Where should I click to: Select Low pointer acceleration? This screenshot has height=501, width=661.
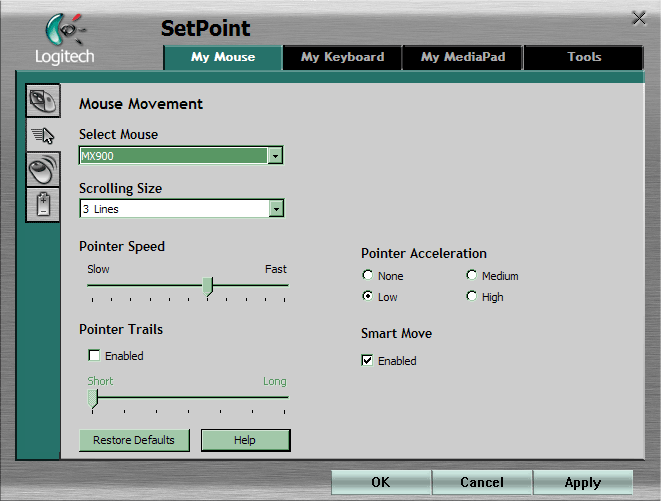pos(368,296)
